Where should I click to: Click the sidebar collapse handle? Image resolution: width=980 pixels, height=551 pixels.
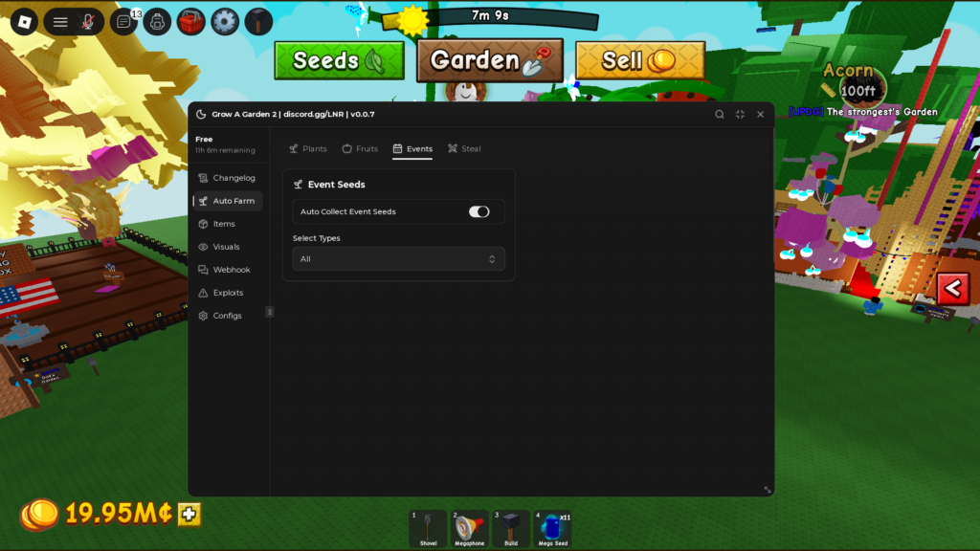click(x=269, y=312)
